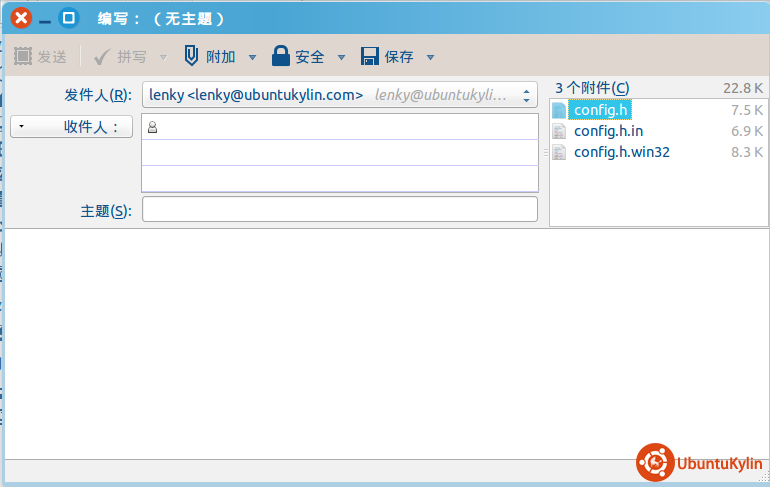Expand the Save (保存) dropdown arrow

pyautogui.click(x=430, y=57)
